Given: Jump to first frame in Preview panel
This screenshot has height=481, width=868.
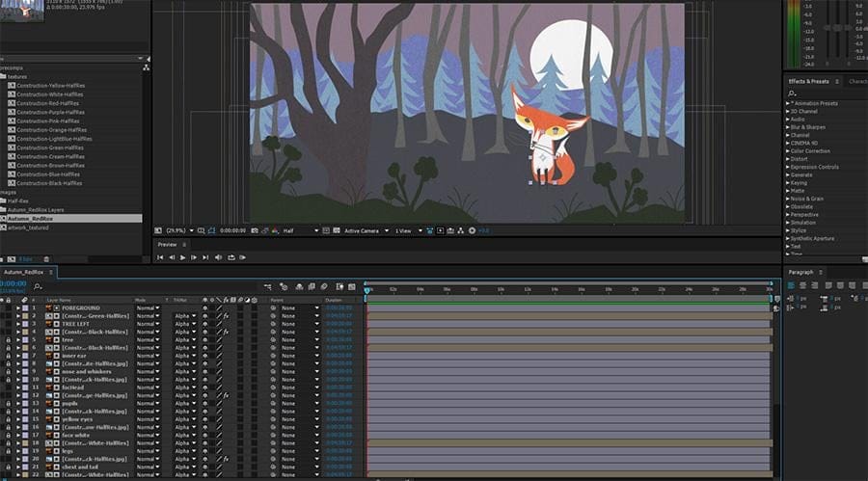Looking at the screenshot, I should [x=160, y=257].
